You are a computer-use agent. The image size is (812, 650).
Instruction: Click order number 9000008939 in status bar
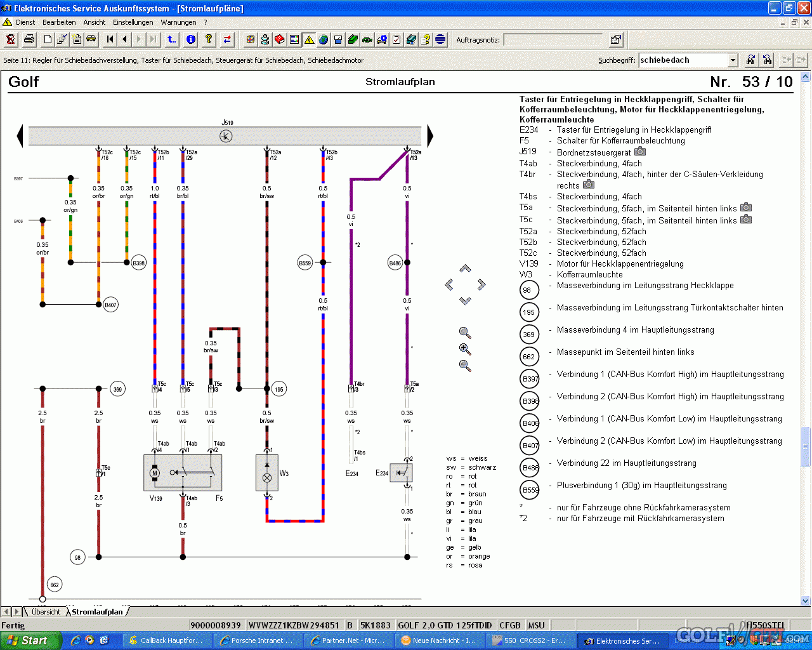[x=216, y=625]
